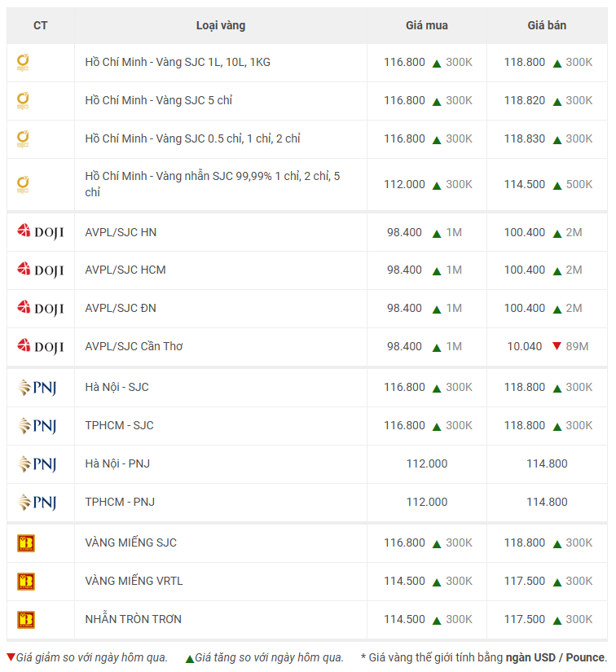Click the company logo in the NHẪN TRÒN TRƠN row

[x=26, y=619]
